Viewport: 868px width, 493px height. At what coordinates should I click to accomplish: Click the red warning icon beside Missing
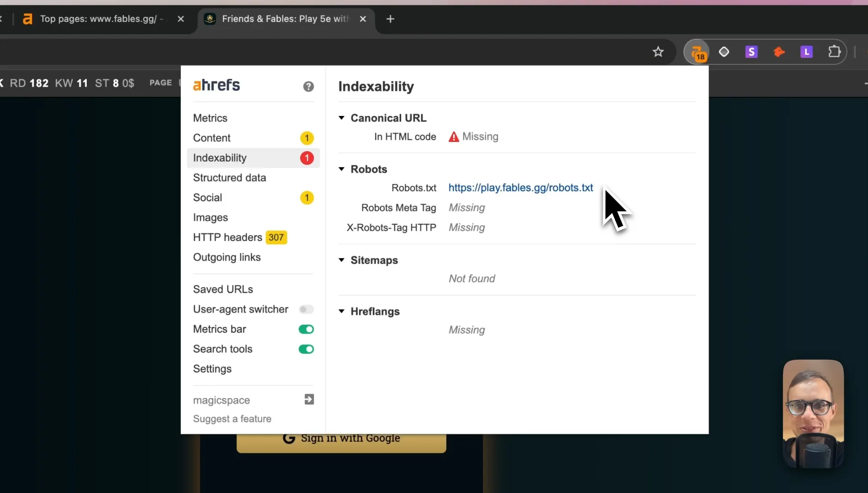[x=454, y=137]
